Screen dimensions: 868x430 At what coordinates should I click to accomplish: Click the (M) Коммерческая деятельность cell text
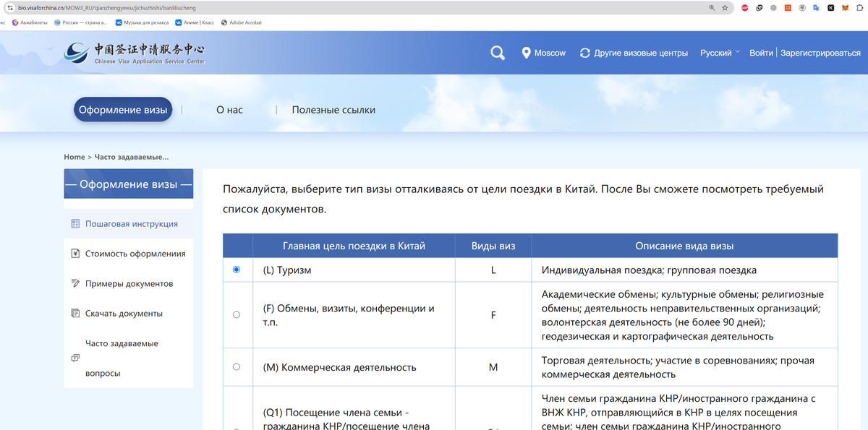[339, 367]
